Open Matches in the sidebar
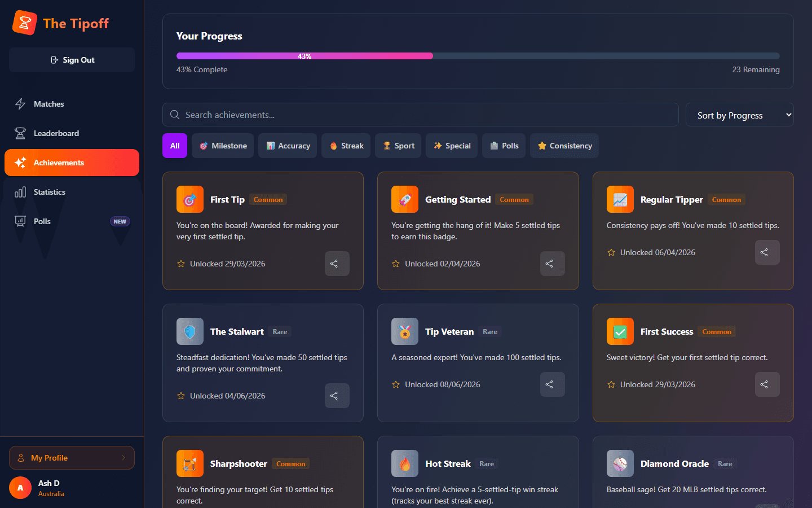This screenshot has height=508, width=812. (x=72, y=104)
